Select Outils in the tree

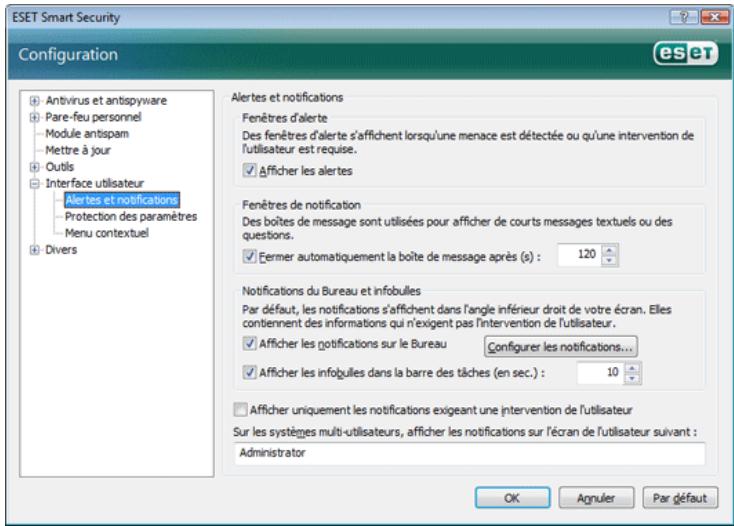coord(59,167)
